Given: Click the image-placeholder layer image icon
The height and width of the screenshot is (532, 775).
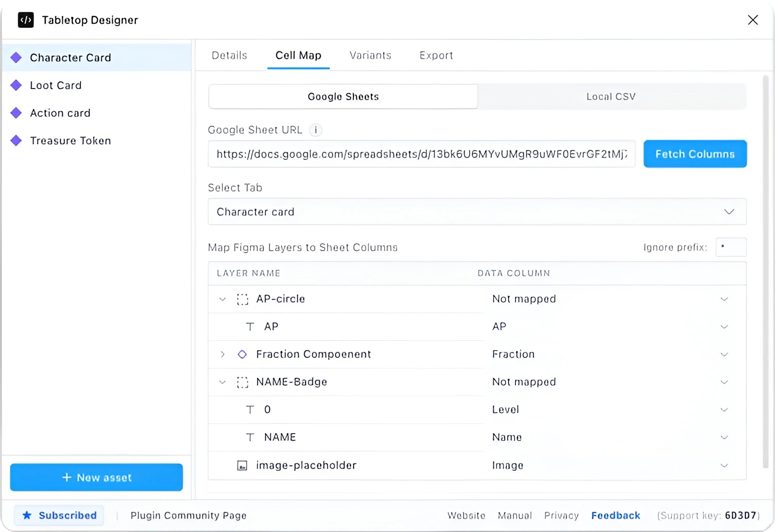Looking at the screenshot, I should (242, 466).
